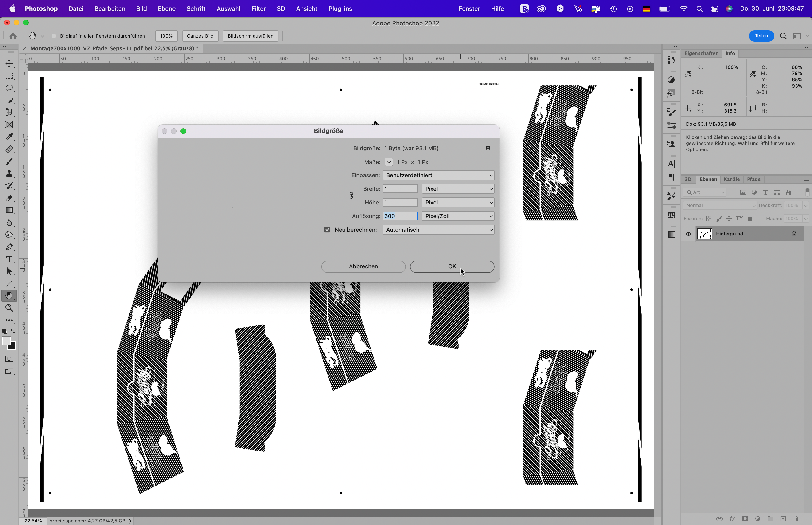Select the Zoom tool
Screen dimensions: 812x525
[x=9, y=308]
